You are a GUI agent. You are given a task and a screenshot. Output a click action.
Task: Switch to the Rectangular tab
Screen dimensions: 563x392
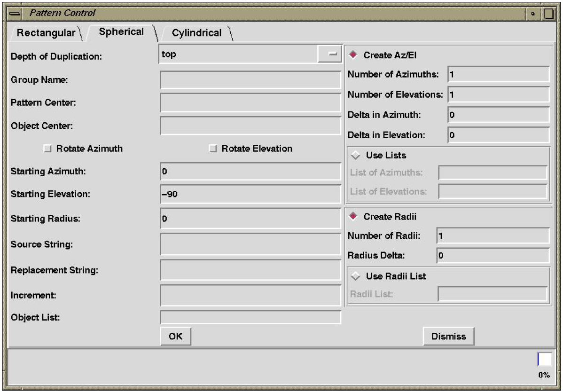[x=47, y=33]
